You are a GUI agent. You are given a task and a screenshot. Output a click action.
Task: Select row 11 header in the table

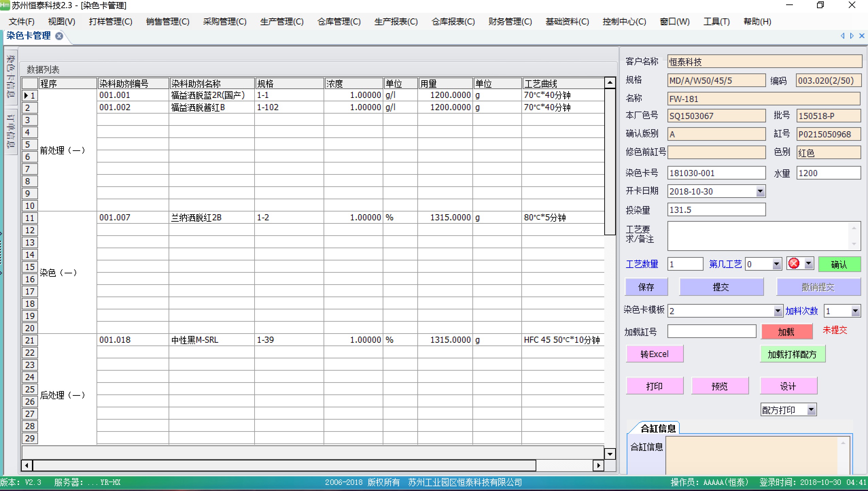pyautogui.click(x=30, y=218)
